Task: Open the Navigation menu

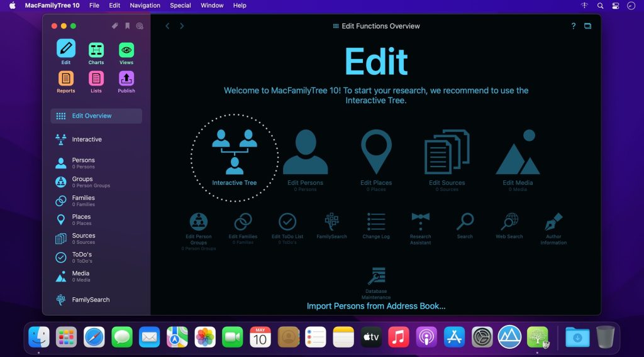Action: [145, 5]
